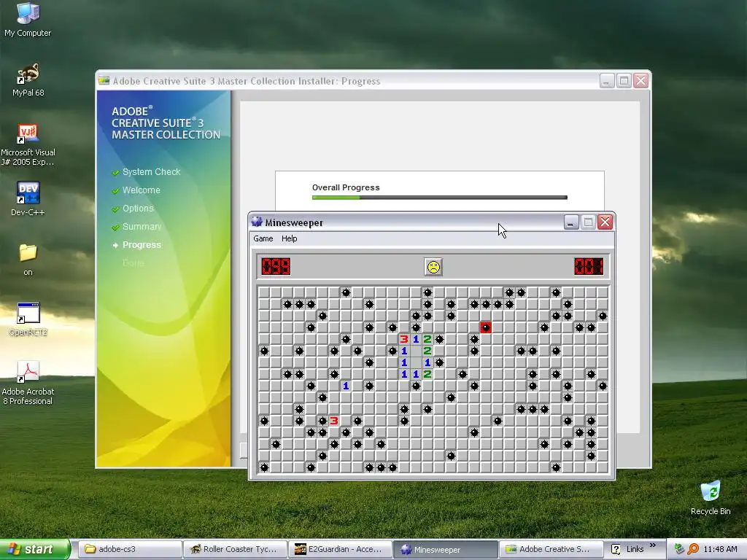Click Progress step in Adobe installer
Viewport: 747px width, 560px height.
pos(142,245)
